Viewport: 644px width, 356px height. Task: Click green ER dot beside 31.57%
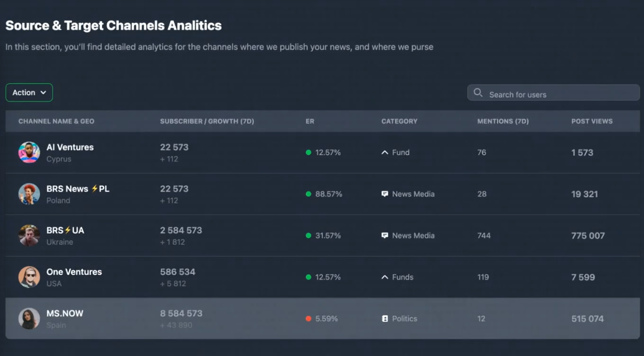click(308, 235)
